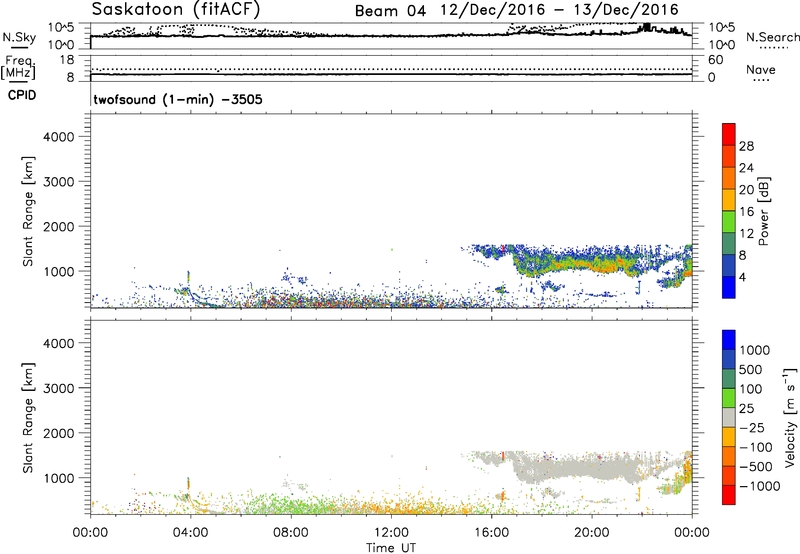Click the 16 tick on power colorbar
800x554 pixels.
[746, 212]
